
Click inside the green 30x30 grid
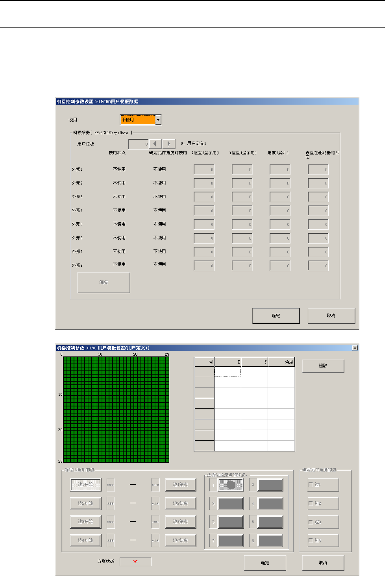[x=116, y=409]
